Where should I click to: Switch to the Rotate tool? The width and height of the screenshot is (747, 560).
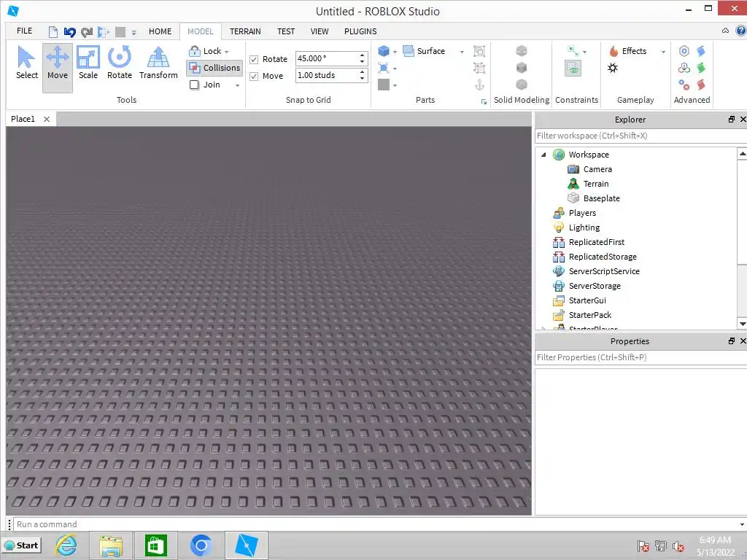[x=119, y=63]
